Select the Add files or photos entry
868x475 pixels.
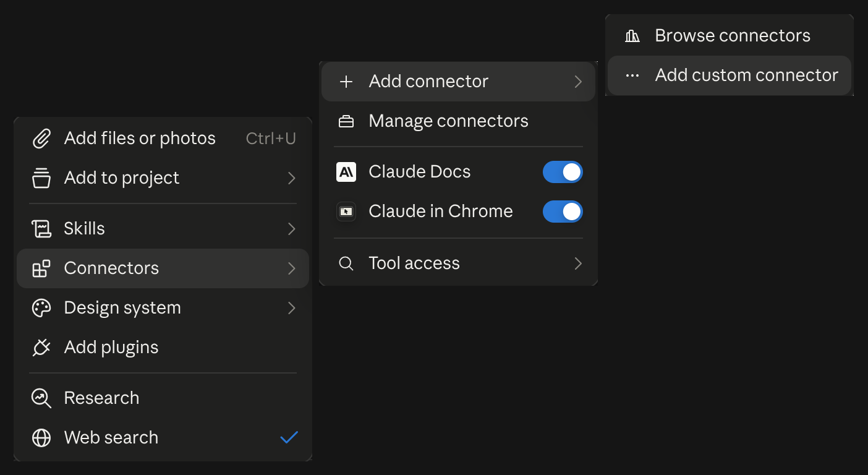coord(163,139)
